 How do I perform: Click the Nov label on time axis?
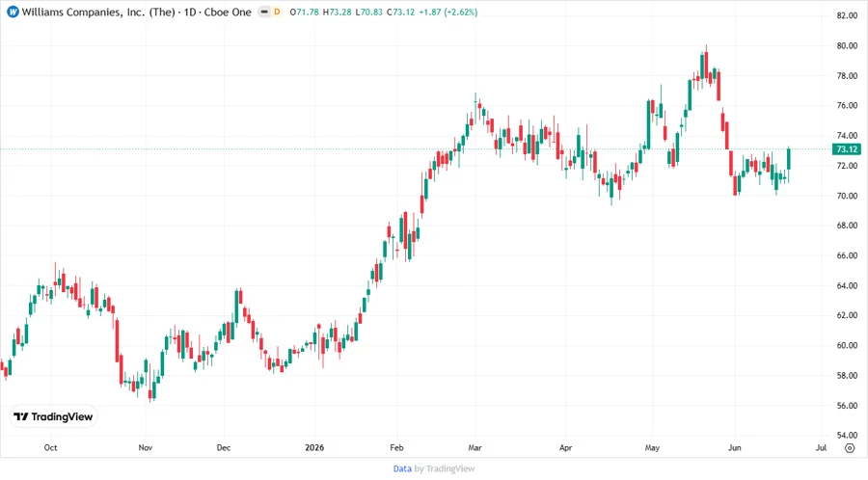click(x=145, y=447)
